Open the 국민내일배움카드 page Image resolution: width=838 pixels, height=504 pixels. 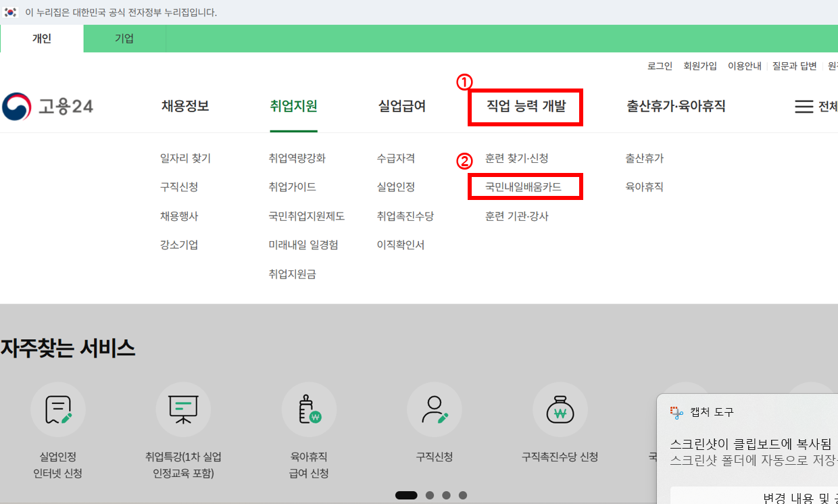(x=525, y=186)
